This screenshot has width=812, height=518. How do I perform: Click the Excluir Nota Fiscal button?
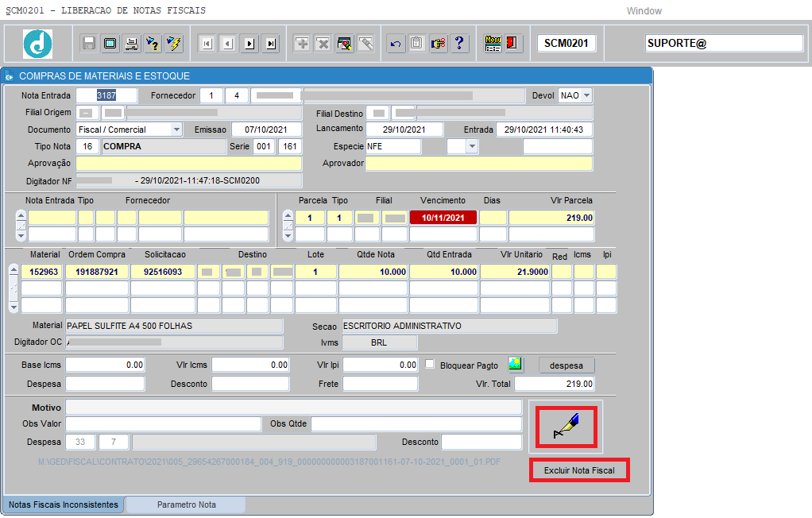(579, 470)
